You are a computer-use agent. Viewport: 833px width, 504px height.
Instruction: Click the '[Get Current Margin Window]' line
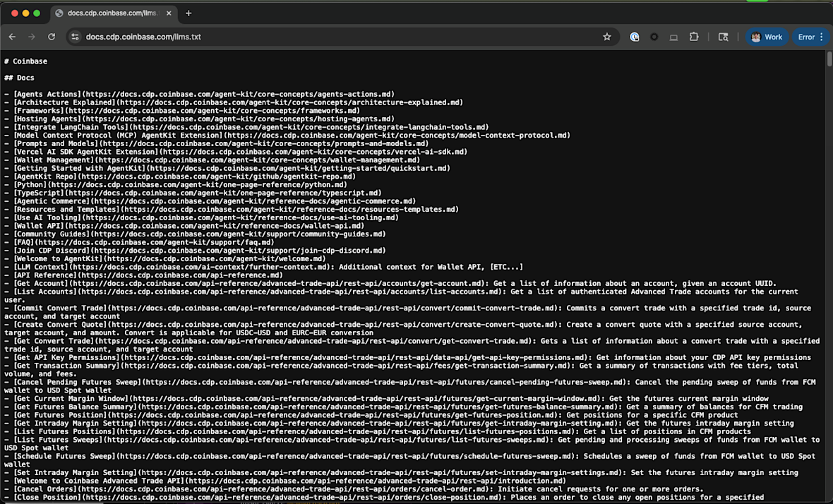(x=386, y=399)
